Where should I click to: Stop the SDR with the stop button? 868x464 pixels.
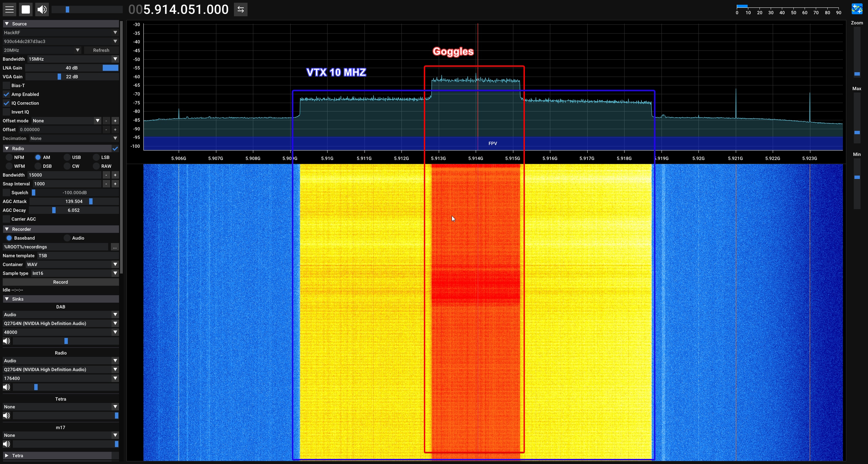(x=26, y=9)
